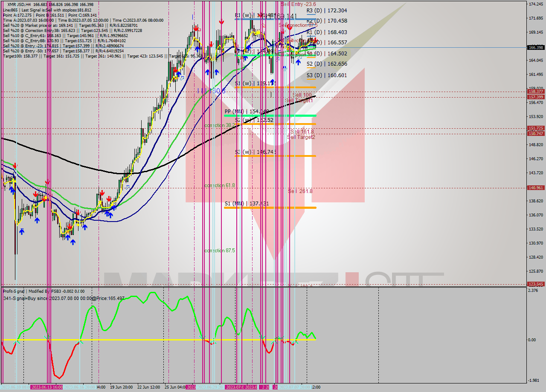Click the -1.981 indicator scale value

pyautogui.click(x=533, y=380)
